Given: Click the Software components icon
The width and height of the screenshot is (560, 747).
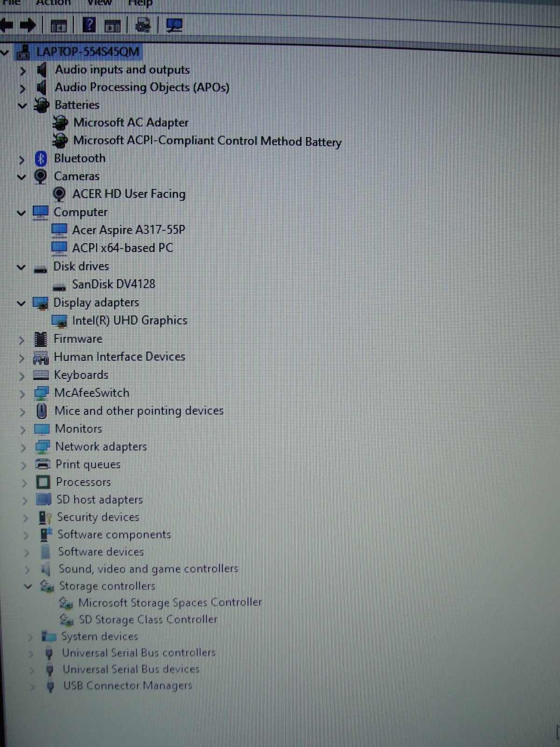Looking at the screenshot, I should (x=45, y=535).
